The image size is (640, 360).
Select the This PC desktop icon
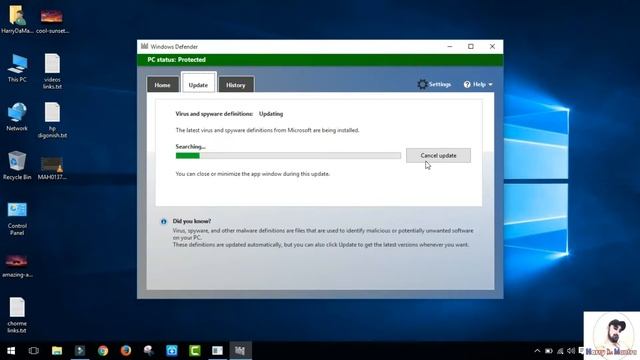[x=17, y=68]
